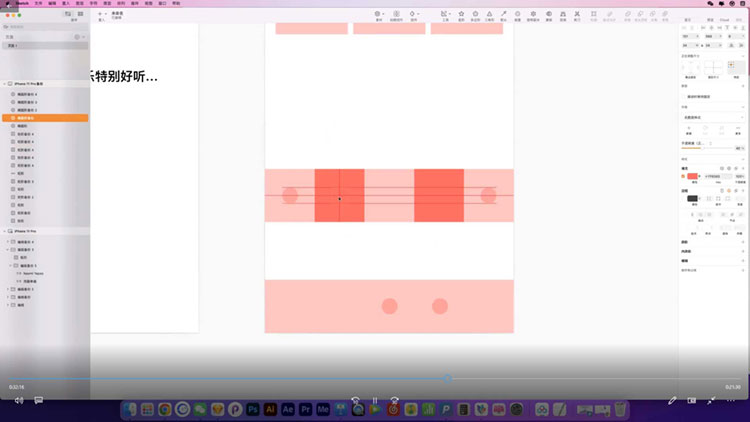Switch sidebar to the layer list view
This screenshot has height=422, width=750.
tap(67, 15)
